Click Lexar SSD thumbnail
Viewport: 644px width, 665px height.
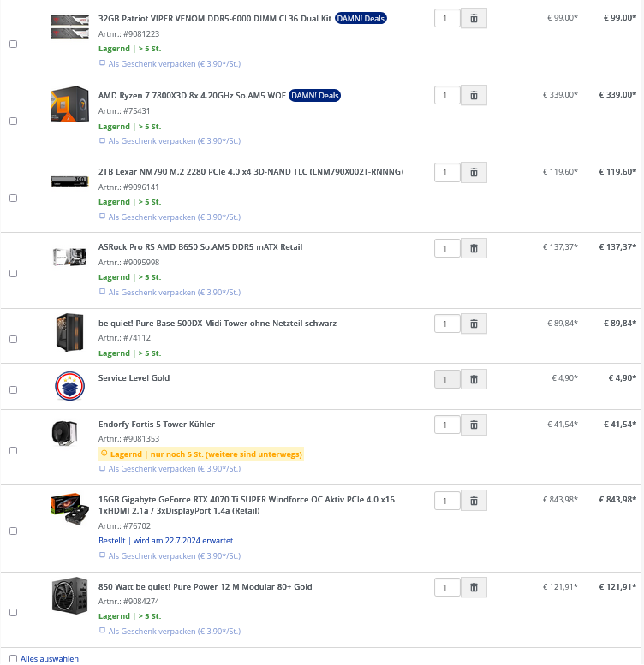(x=69, y=181)
